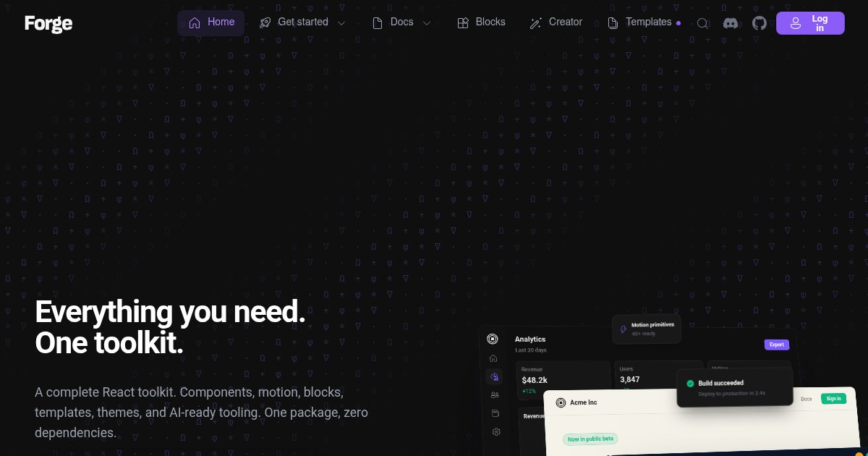868x456 pixels.
Task: Click the "Last 30 days" label
Action: click(x=531, y=350)
